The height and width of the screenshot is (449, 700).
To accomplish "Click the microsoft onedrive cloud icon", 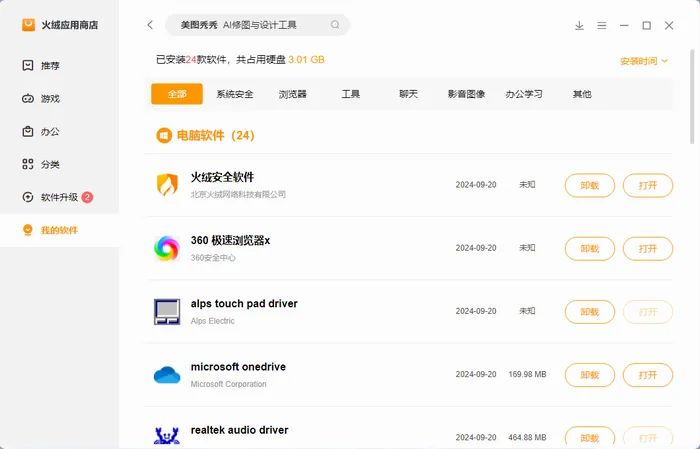I will pos(167,375).
